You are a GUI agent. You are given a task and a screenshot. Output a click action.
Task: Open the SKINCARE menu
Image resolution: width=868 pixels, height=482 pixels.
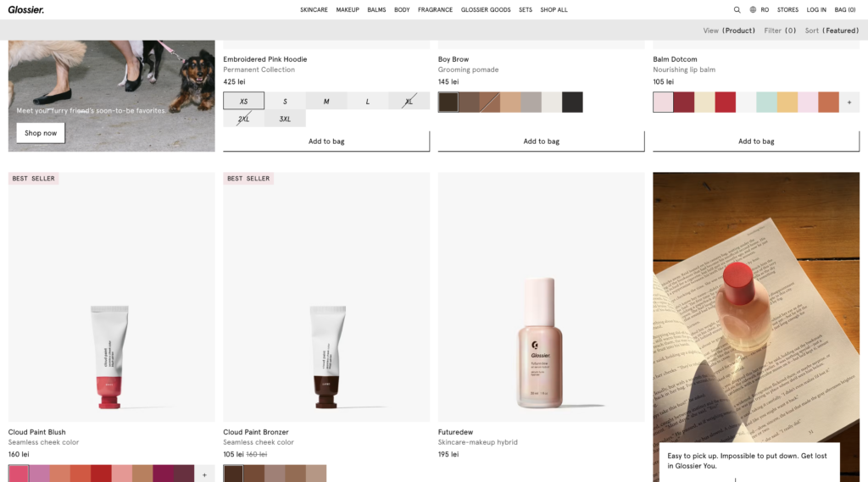(x=314, y=9)
